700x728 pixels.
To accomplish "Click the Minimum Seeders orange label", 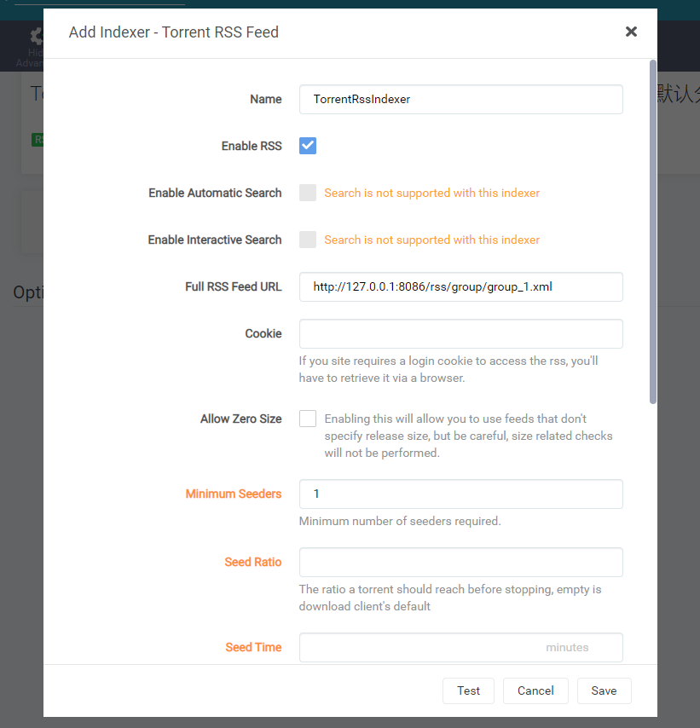I will [233, 494].
